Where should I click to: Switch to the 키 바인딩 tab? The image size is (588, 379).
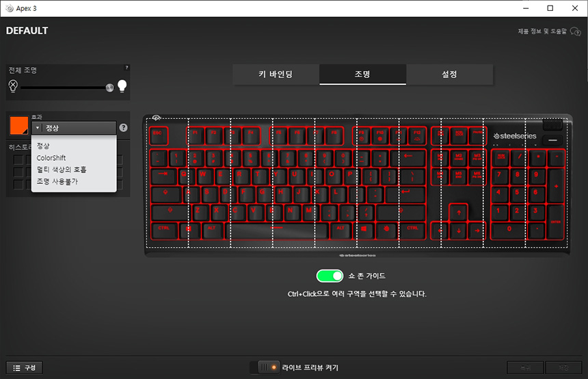click(x=276, y=75)
